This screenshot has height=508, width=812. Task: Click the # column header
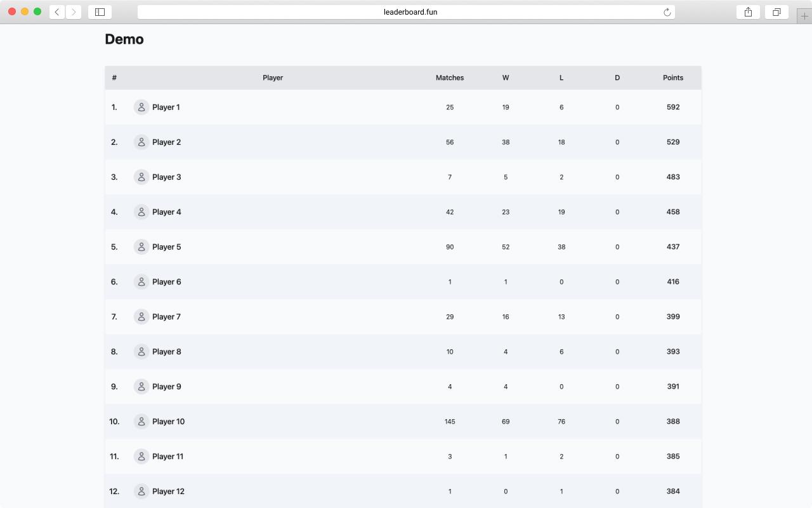[114, 77]
